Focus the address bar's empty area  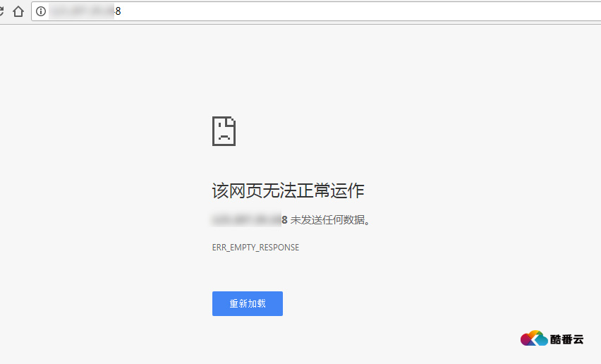pos(353,11)
